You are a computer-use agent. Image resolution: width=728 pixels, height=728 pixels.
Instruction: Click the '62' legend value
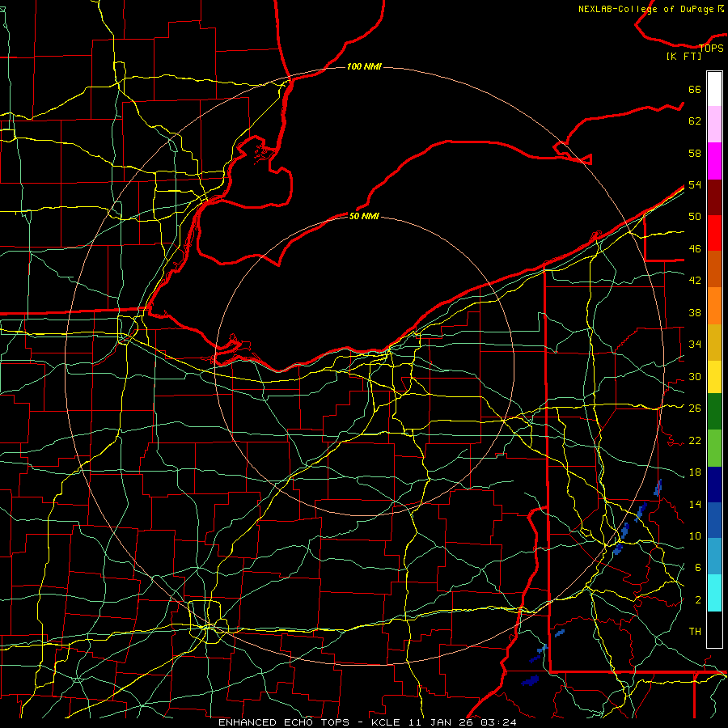[x=695, y=121]
